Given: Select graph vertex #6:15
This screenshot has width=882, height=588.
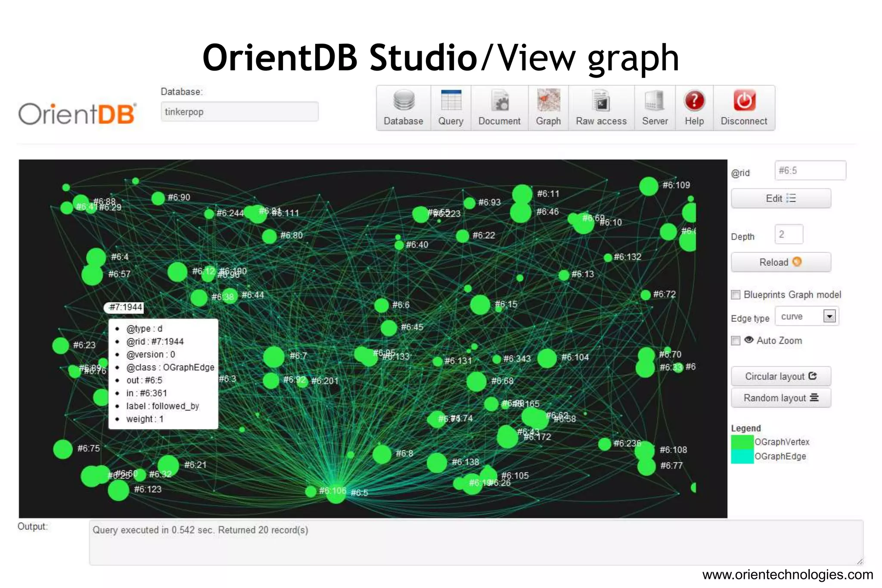Looking at the screenshot, I should (480, 305).
